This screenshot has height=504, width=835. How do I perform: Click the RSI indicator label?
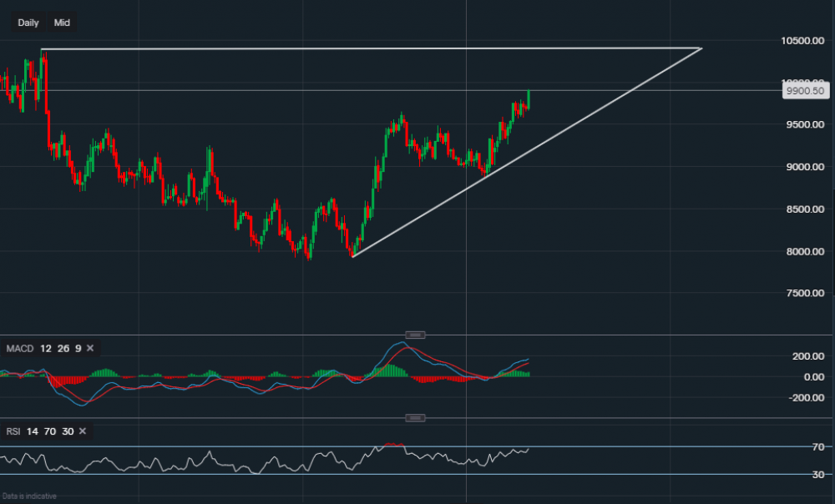click(x=15, y=431)
